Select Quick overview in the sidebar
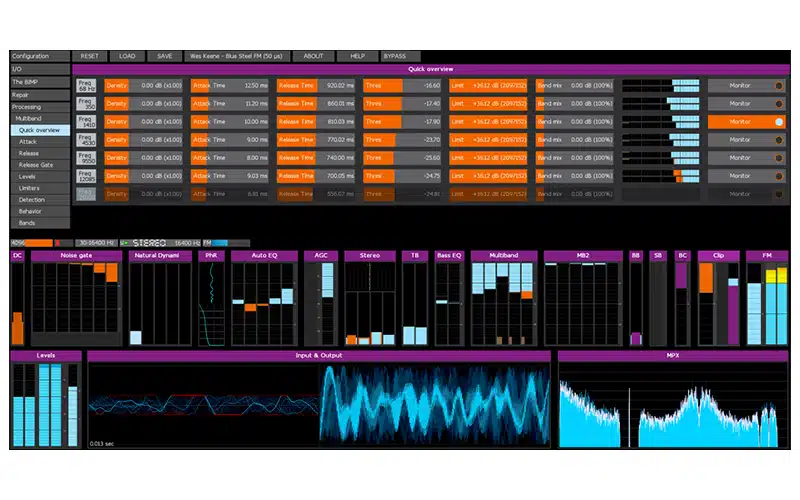 (x=40, y=130)
